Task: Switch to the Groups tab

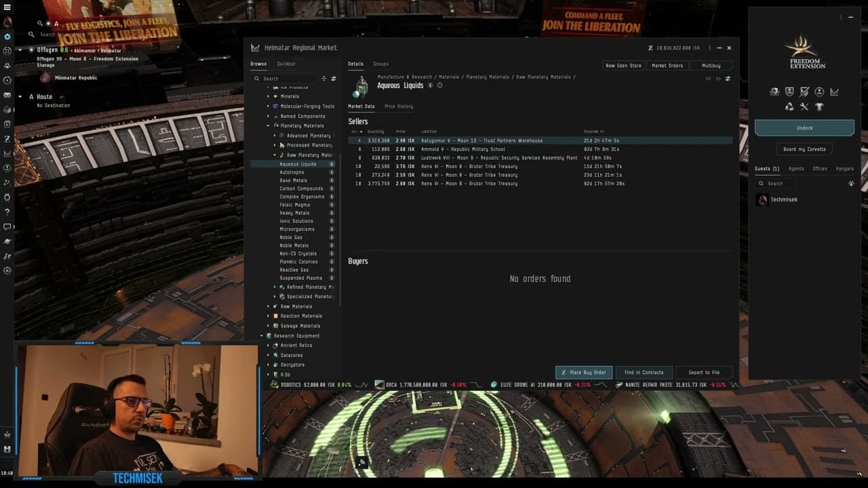Action: point(381,64)
